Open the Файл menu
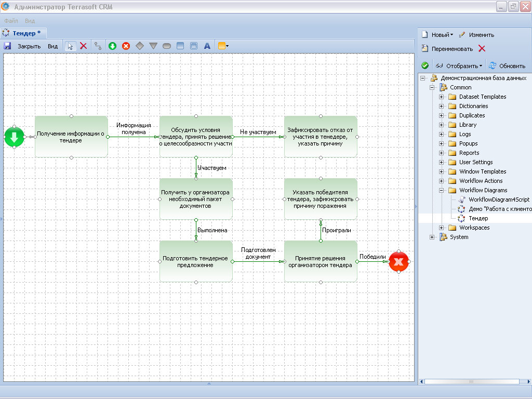This screenshot has width=532, height=399. [x=11, y=21]
